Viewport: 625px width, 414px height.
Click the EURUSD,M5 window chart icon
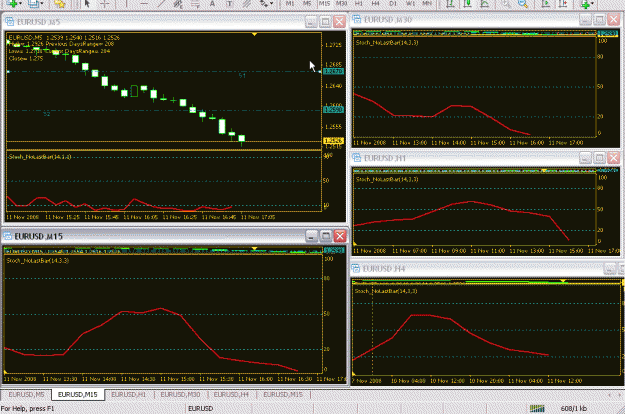[x=9, y=22]
